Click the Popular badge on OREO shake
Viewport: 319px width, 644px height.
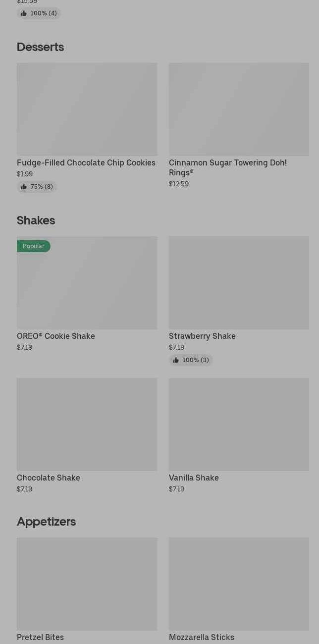(x=34, y=246)
